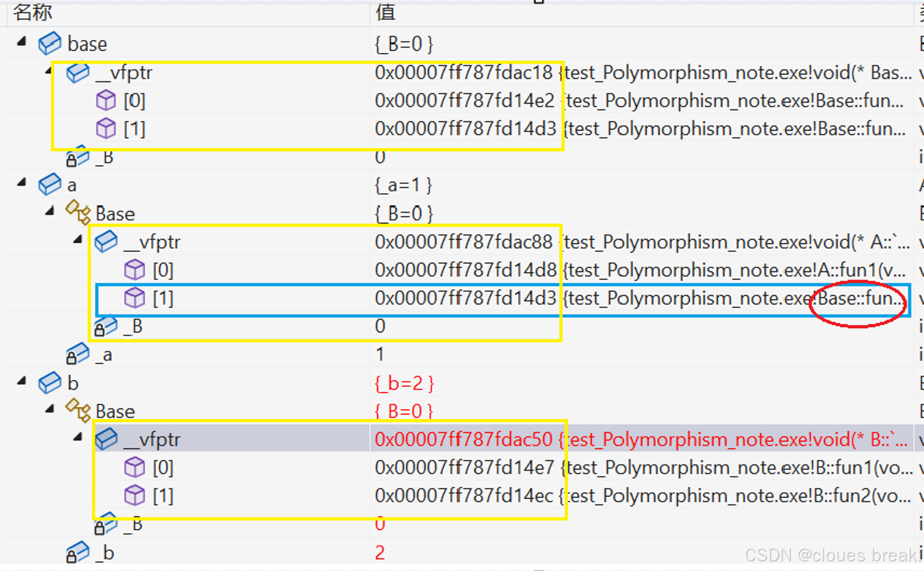
Task: Click the base class icon under variable b
Action: pos(78,411)
